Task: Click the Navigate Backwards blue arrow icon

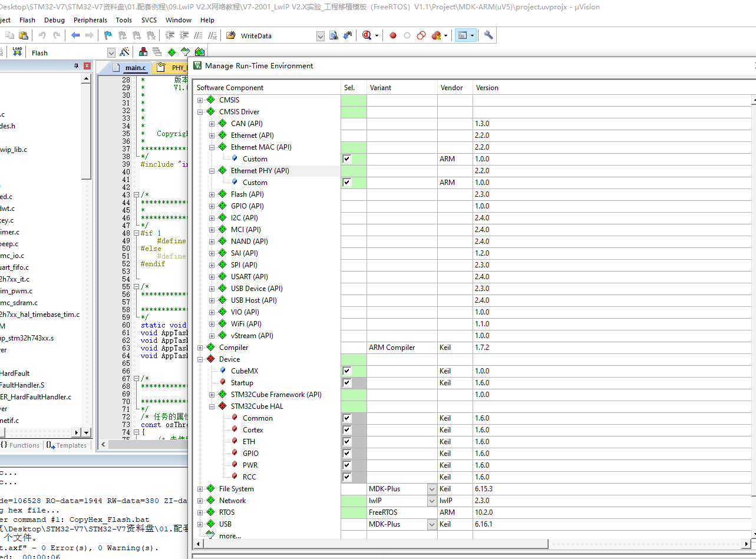Action: coord(75,35)
